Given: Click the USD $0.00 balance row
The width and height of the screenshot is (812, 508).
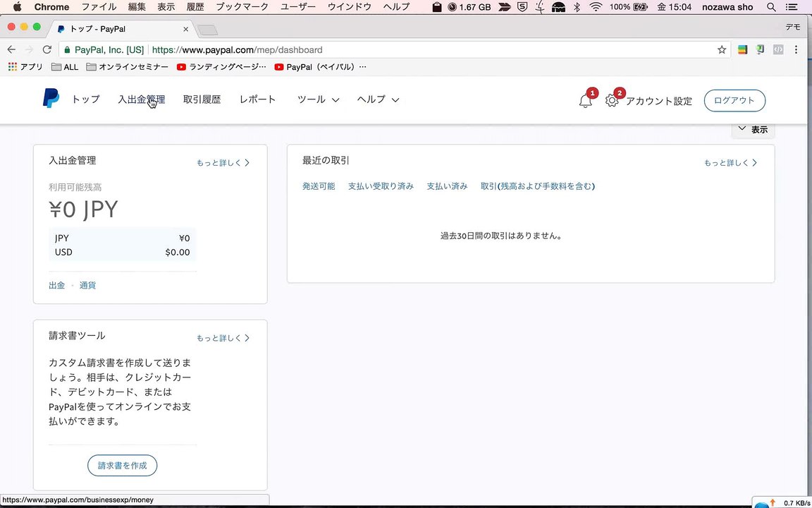Looking at the screenshot, I should tap(122, 253).
